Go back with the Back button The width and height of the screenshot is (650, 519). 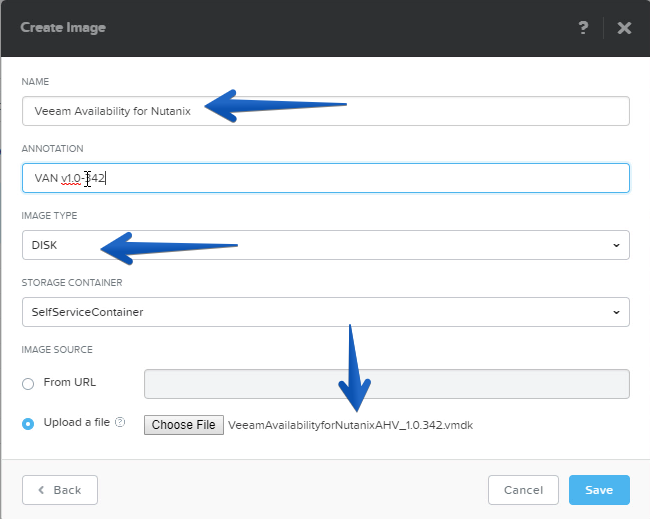coord(60,490)
